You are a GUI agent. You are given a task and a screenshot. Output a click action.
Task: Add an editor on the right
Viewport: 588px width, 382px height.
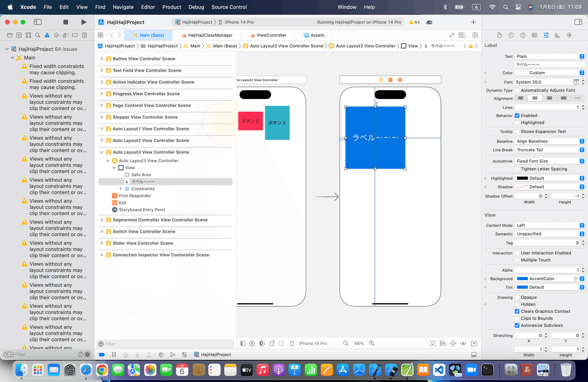[475, 35]
